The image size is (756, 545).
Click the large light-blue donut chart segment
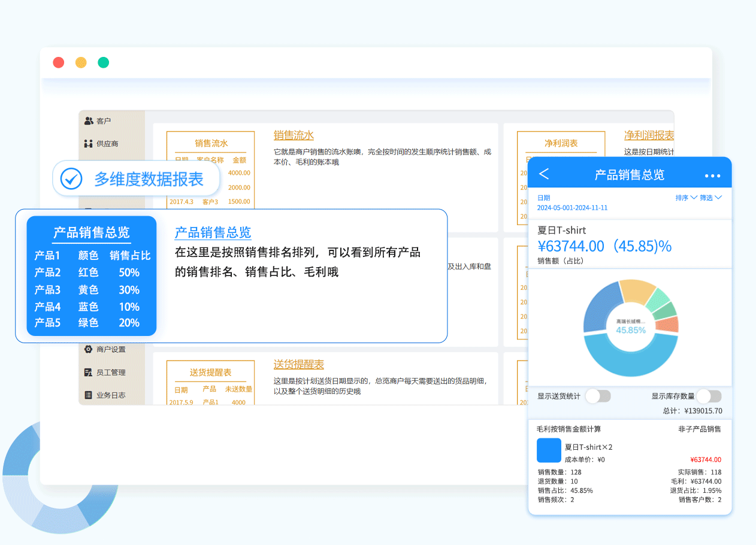[629, 361]
